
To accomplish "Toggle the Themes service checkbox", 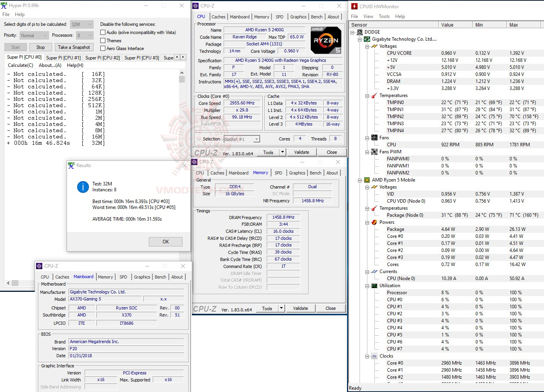I will 103,40.
